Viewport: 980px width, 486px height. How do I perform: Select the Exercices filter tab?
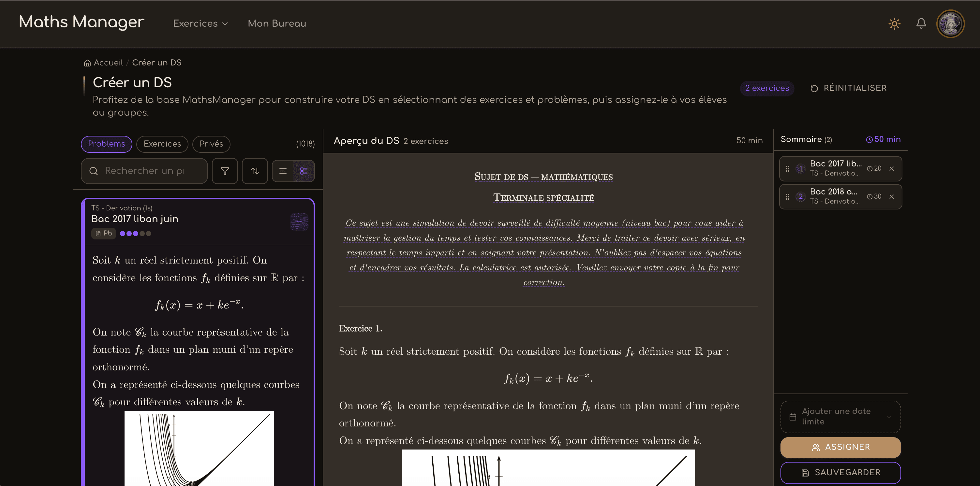point(162,144)
